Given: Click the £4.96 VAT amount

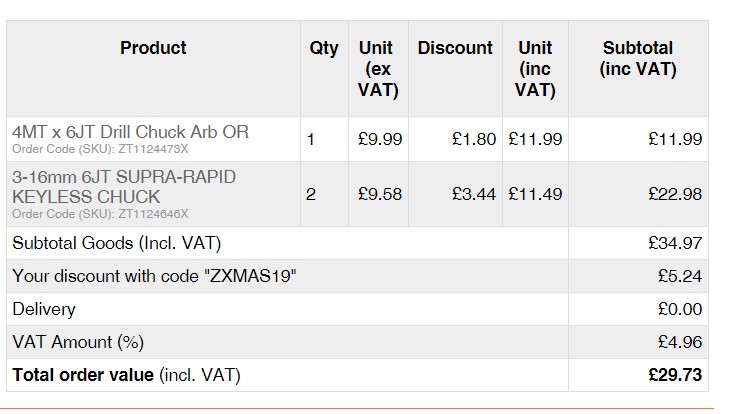Looking at the screenshot, I should [x=679, y=342].
